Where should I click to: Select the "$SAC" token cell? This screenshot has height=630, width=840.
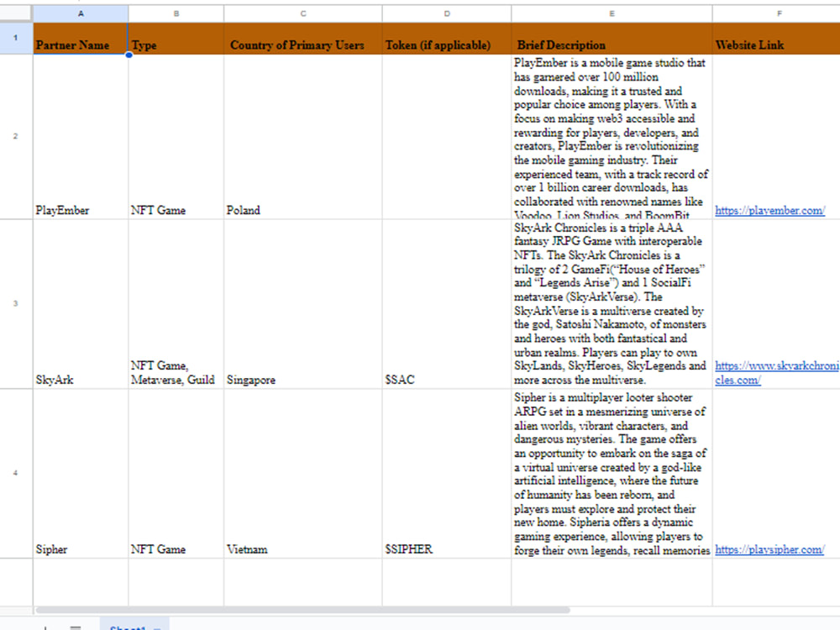[447, 304]
